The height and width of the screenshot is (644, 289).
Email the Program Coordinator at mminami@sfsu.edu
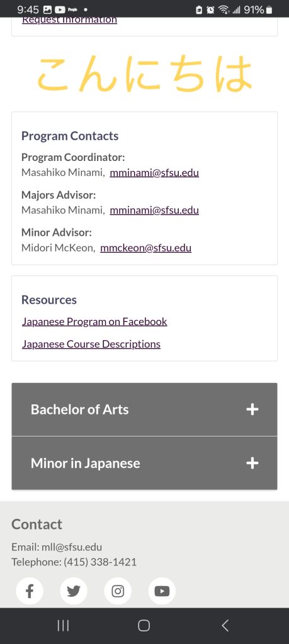(x=154, y=172)
